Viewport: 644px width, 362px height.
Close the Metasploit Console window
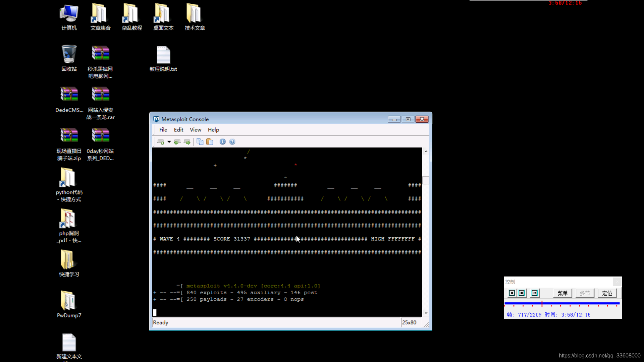tap(422, 119)
